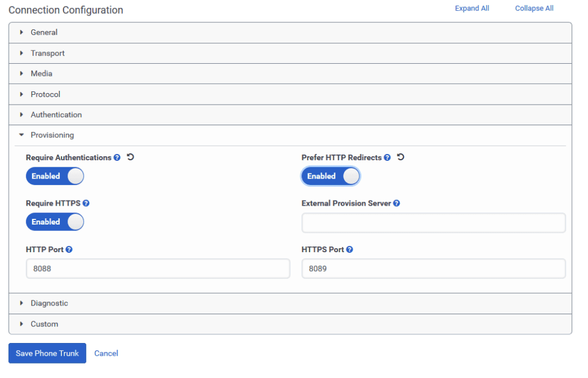Reset Prefer HTTP Redirects to default

coord(401,157)
